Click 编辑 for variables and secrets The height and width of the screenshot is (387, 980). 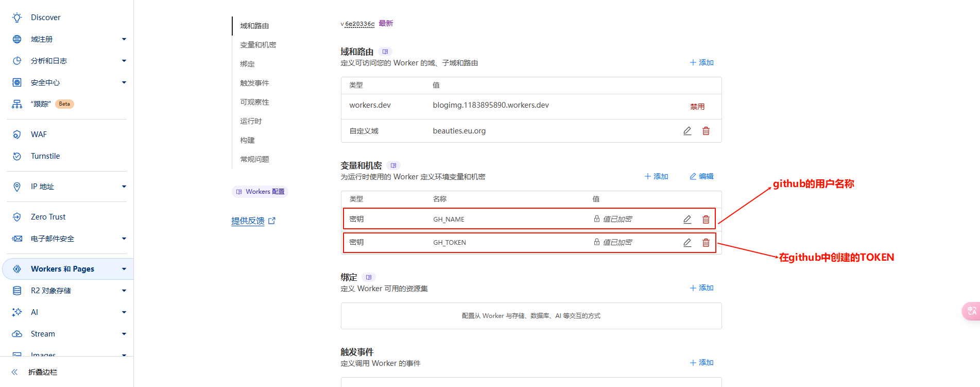click(701, 176)
